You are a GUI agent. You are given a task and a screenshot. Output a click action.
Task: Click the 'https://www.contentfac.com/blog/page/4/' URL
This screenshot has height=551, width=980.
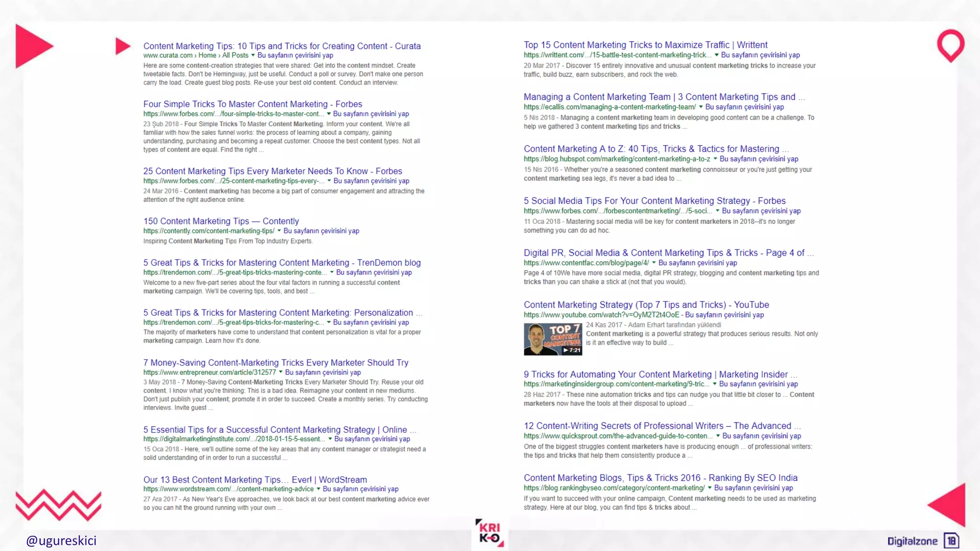pos(586,263)
